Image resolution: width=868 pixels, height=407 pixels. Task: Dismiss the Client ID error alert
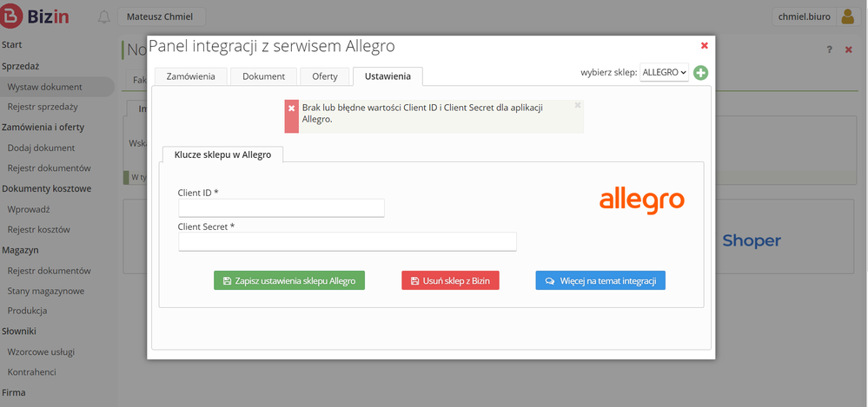(578, 104)
